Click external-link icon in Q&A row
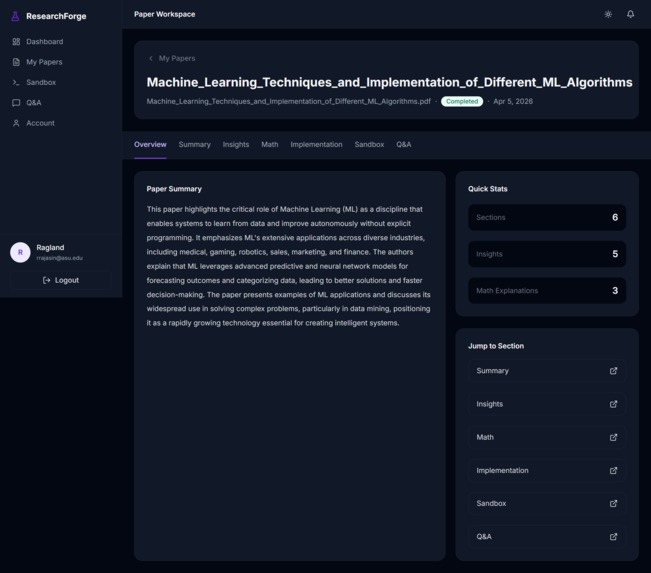The width and height of the screenshot is (651, 573). point(613,536)
